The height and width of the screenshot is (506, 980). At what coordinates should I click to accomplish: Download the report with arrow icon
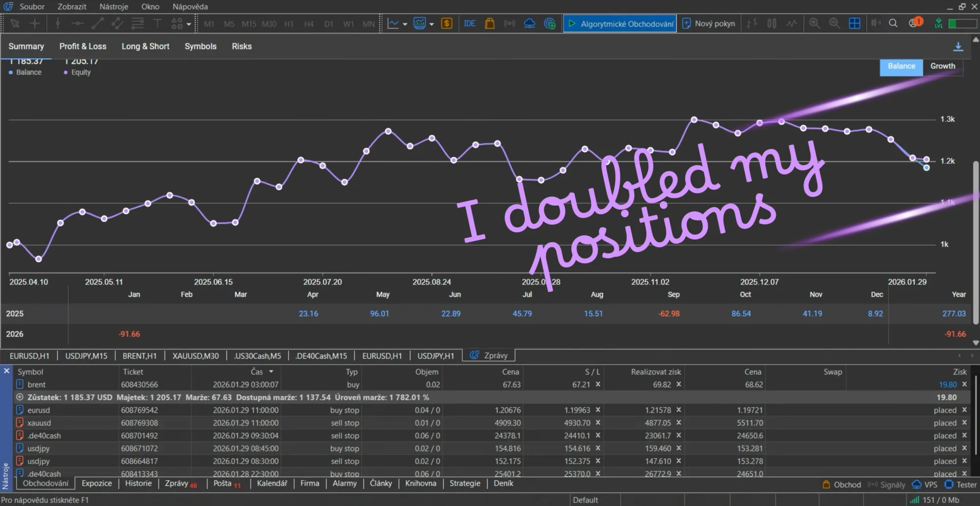pos(958,47)
